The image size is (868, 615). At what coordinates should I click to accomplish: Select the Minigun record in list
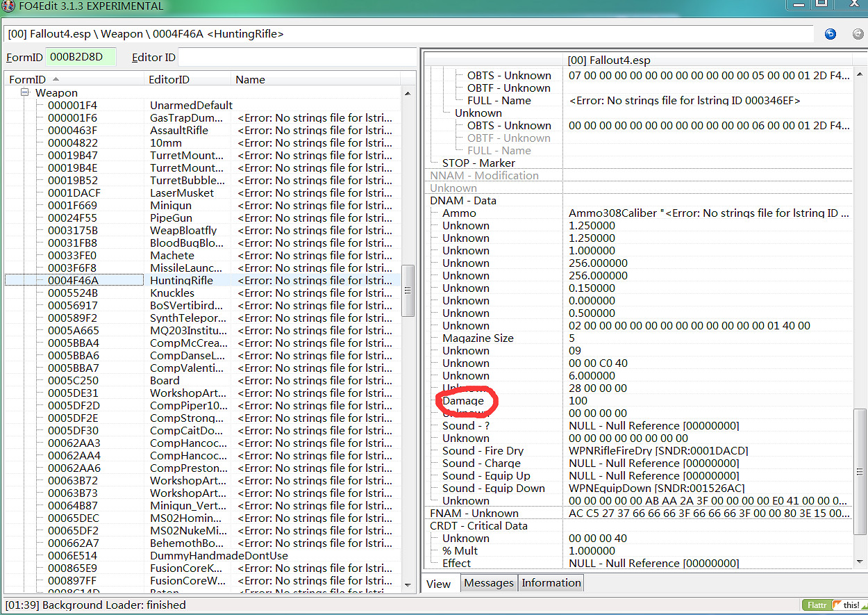[171, 205]
